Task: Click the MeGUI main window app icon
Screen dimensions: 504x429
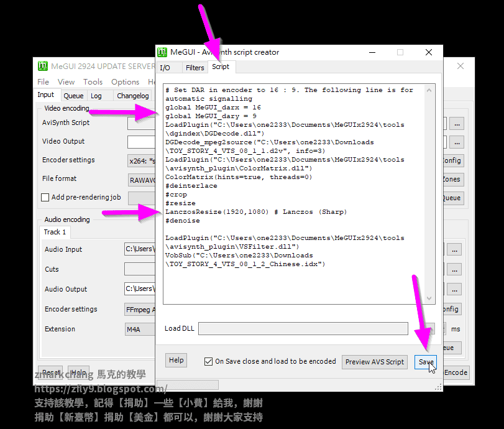Action: point(43,66)
